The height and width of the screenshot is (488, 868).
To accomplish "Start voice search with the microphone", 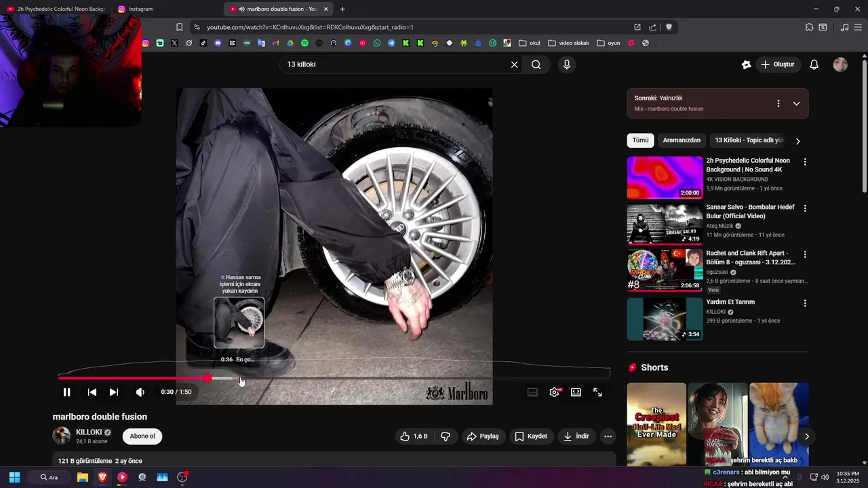I will [x=567, y=64].
